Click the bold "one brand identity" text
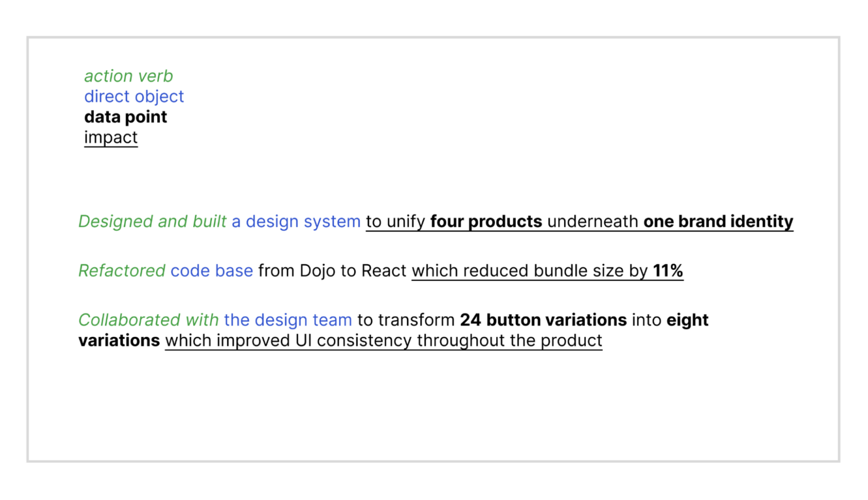Viewport: 868px width, 500px height. 718,221
